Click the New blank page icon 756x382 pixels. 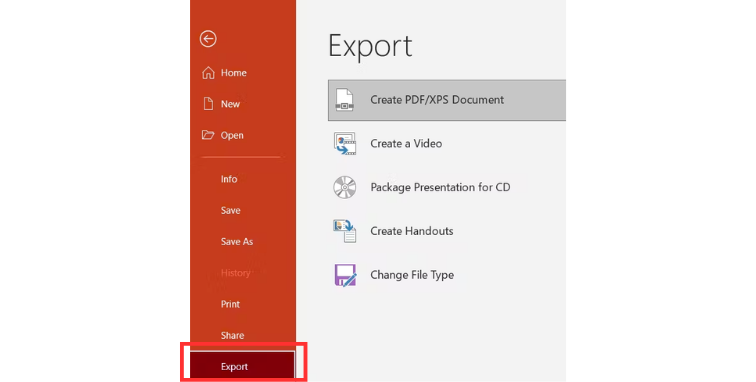click(x=208, y=104)
